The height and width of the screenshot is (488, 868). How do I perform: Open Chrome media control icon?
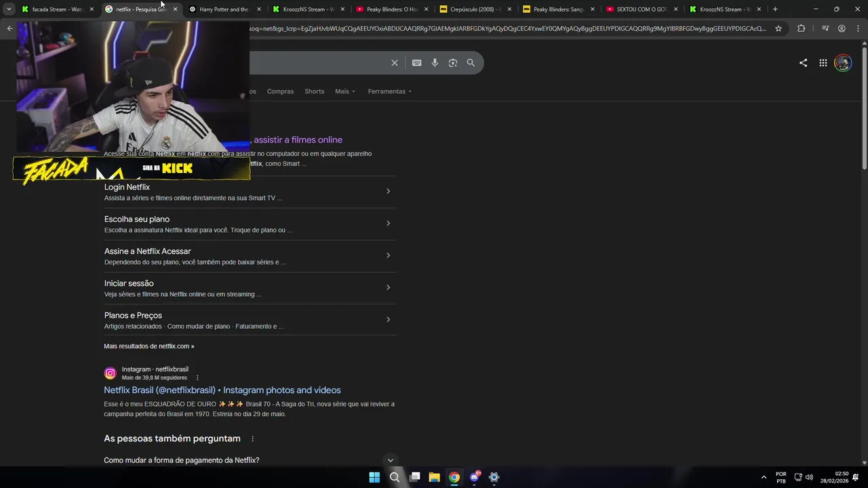(x=825, y=28)
